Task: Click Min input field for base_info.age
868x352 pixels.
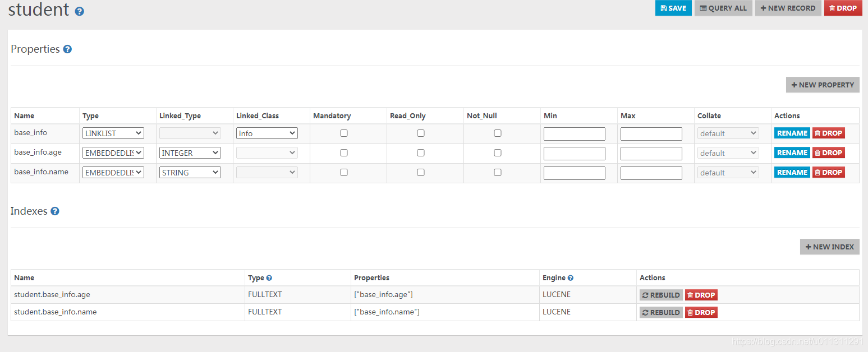Action: 575,154
